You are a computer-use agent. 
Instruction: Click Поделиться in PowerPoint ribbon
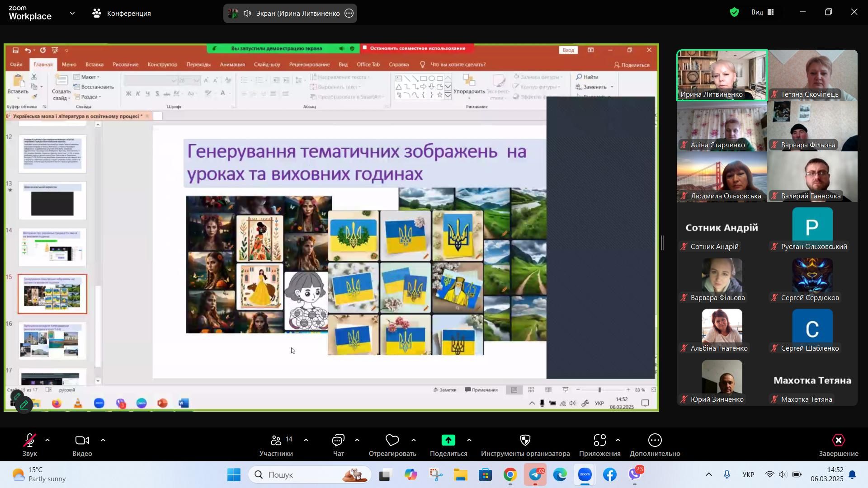coord(632,65)
